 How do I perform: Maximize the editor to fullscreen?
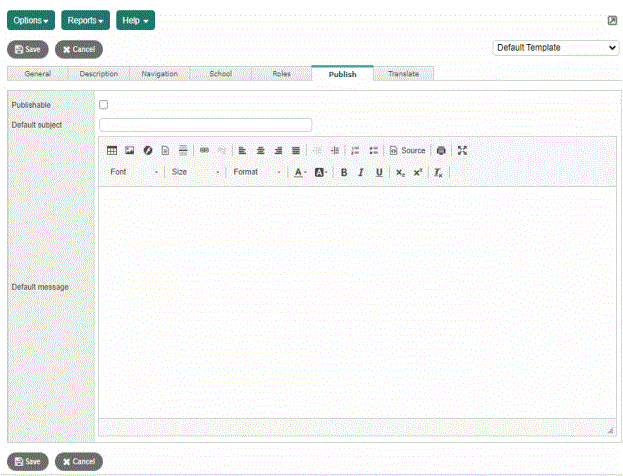coord(462,151)
